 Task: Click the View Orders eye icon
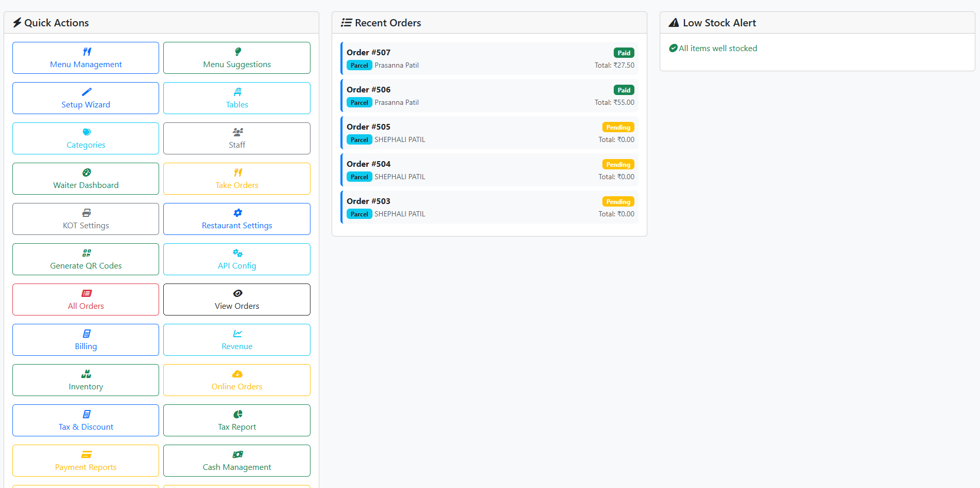(x=237, y=293)
